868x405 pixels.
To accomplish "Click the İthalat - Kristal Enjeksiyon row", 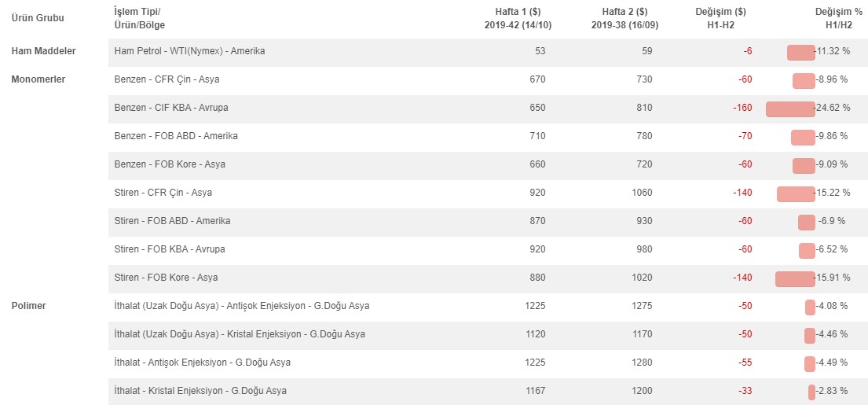I will [x=488, y=391].
